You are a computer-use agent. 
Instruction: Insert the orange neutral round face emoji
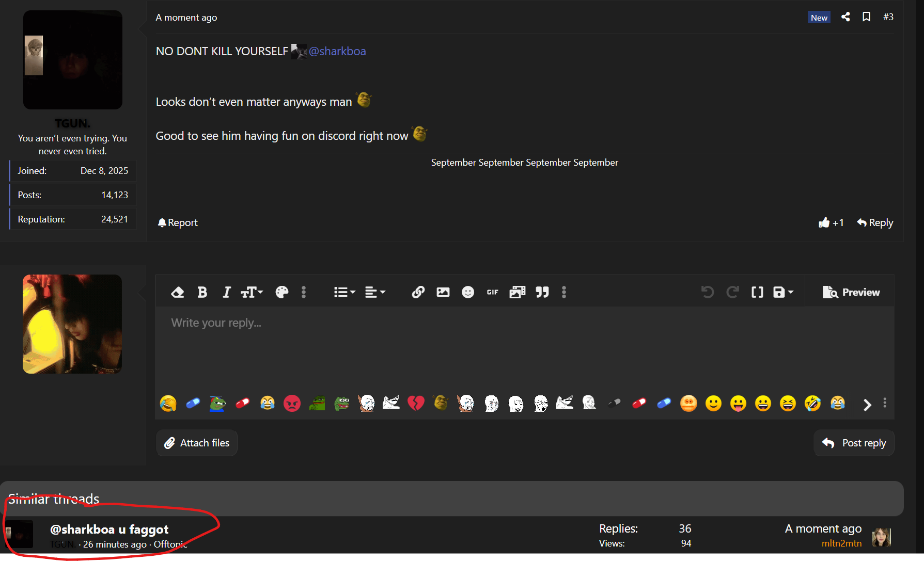tap(689, 403)
